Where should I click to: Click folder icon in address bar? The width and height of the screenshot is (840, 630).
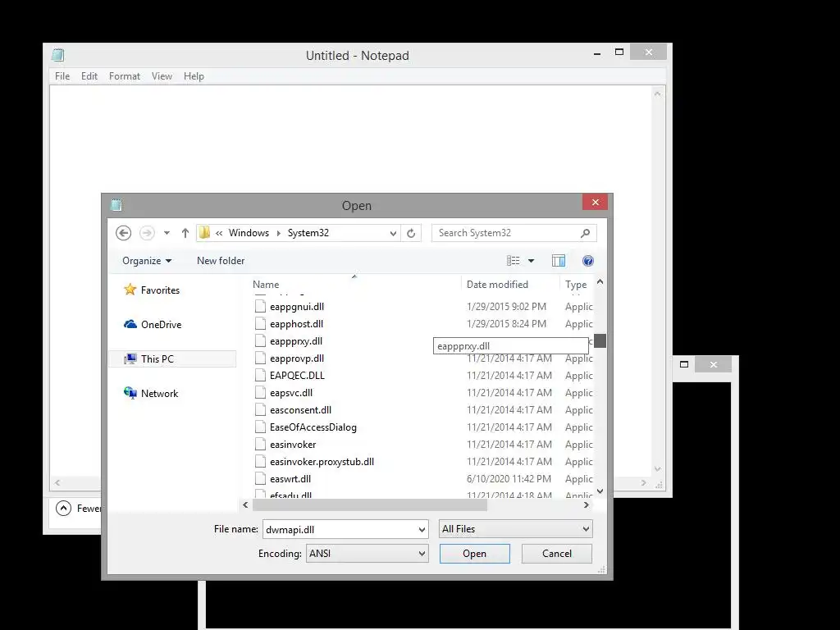point(204,232)
